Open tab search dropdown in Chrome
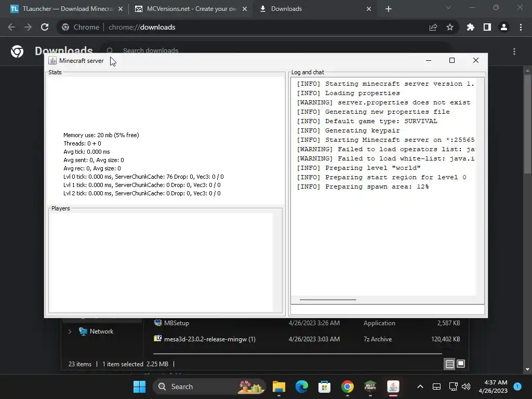 coord(448,7)
